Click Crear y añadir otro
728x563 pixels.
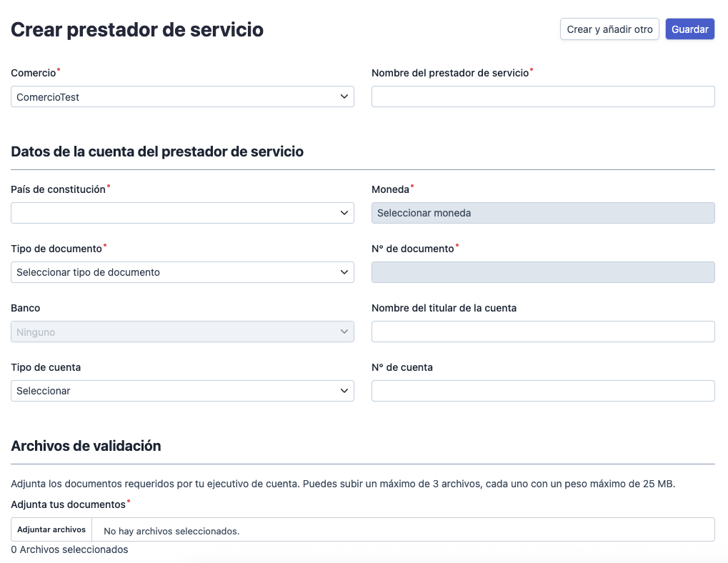click(609, 29)
